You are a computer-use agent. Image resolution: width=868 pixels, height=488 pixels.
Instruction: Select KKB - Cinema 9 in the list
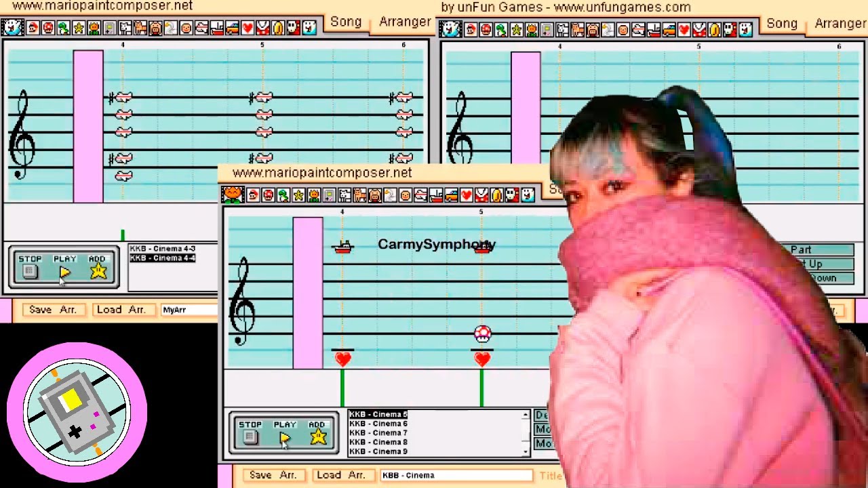point(378,451)
